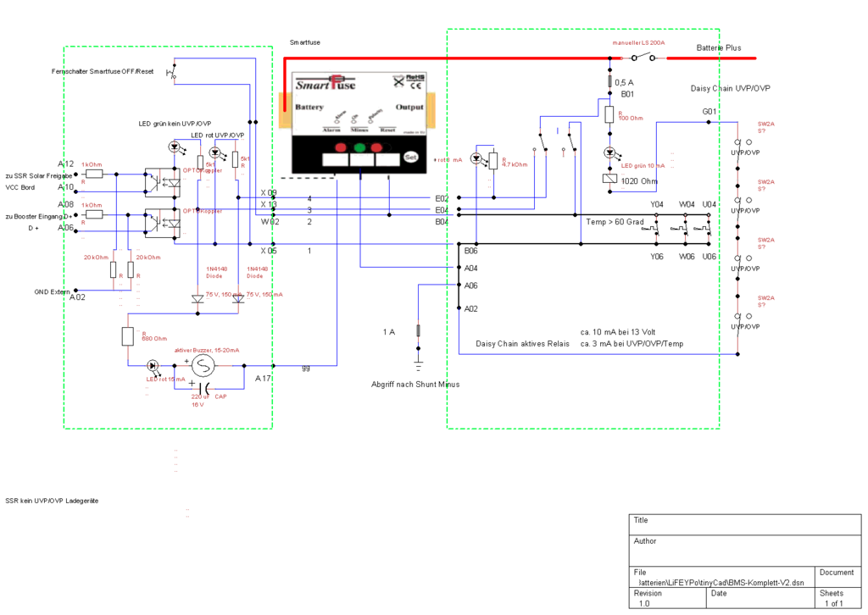The image size is (868, 615).
Task: Click the 'aktiver Buzzer, 15-20mA' label
Action: click(207, 350)
